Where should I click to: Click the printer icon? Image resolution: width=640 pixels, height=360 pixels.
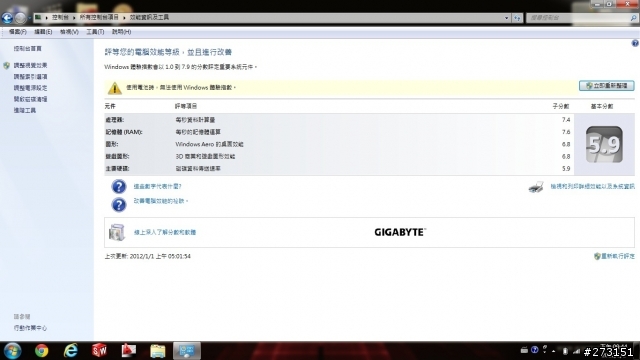536,187
